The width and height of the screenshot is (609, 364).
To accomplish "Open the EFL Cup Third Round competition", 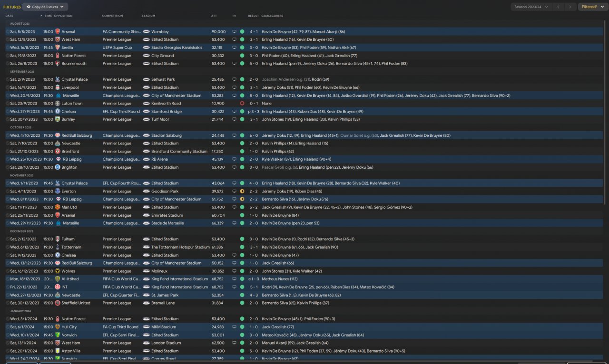I will [x=121, y=112].
